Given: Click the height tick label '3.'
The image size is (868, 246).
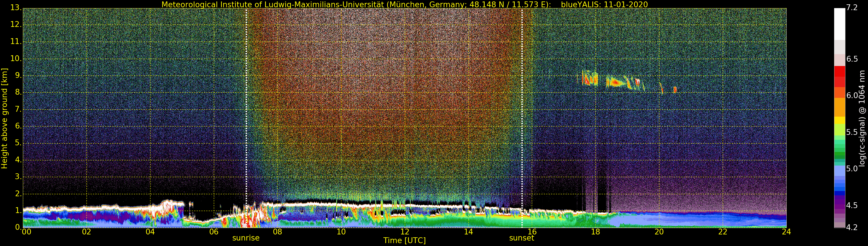Looking at the screenshot, I should [x=18, y=177].
